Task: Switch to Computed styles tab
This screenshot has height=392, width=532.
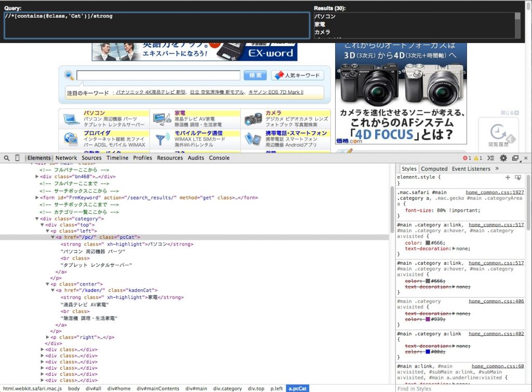Action: point(434,169)
